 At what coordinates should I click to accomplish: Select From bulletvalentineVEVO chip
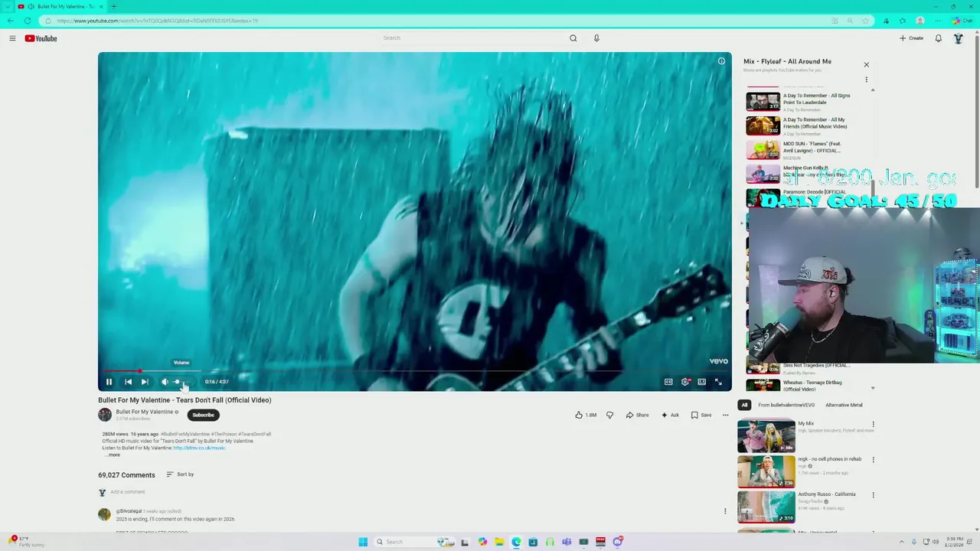pyautogui.click(x=786, y=405)
